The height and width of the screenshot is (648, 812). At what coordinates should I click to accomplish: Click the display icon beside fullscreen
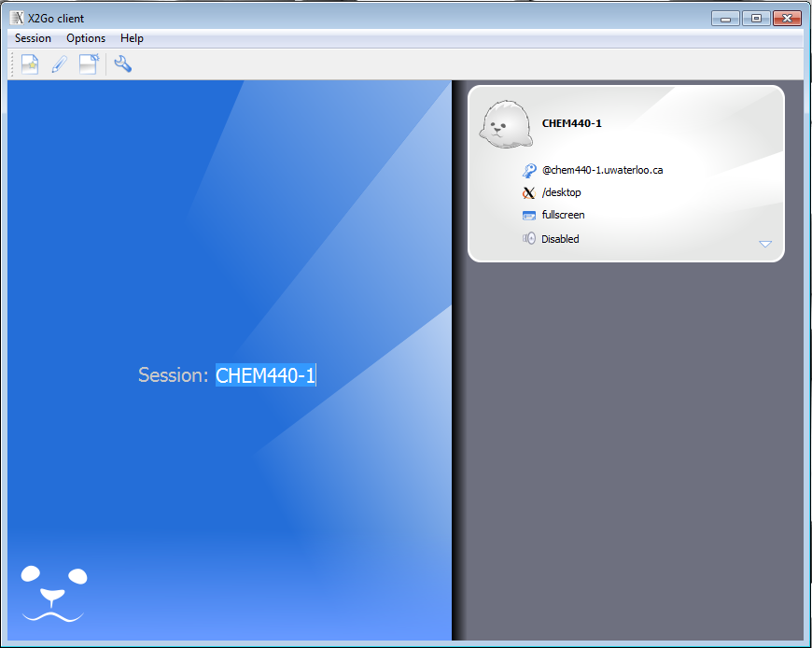click(529, 215)
